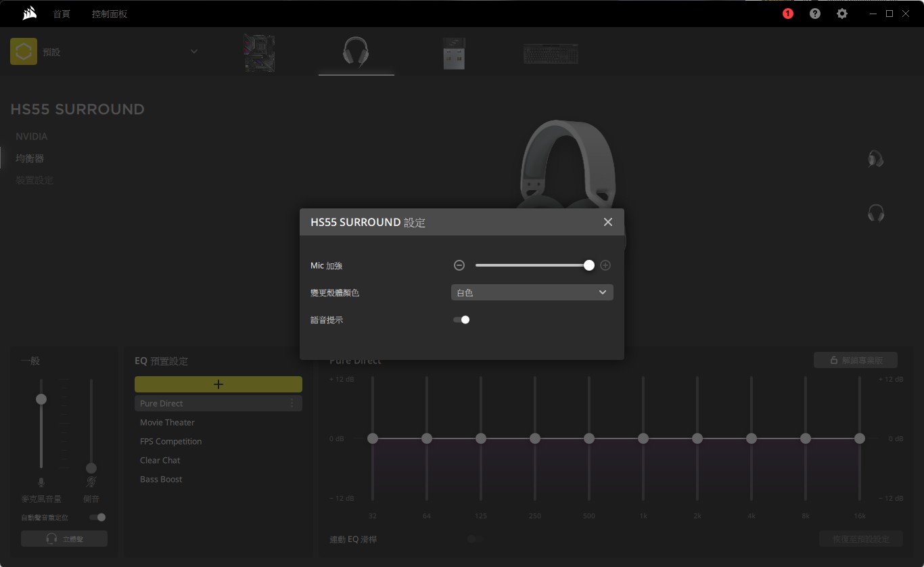Screen dimensions: 924x567
Task: Click the 4k EQ band handle
Action: (x=752, y=438)
